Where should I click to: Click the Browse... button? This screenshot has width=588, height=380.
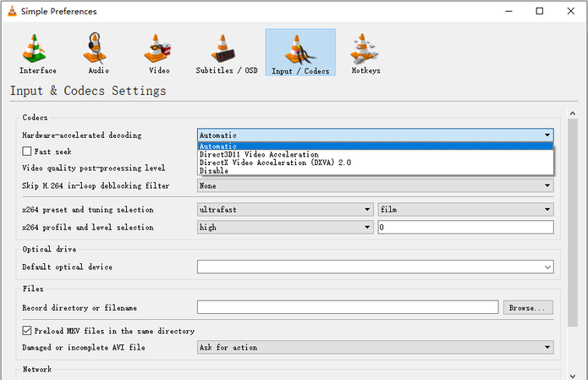pyautogui.click(x=528, y=307)
